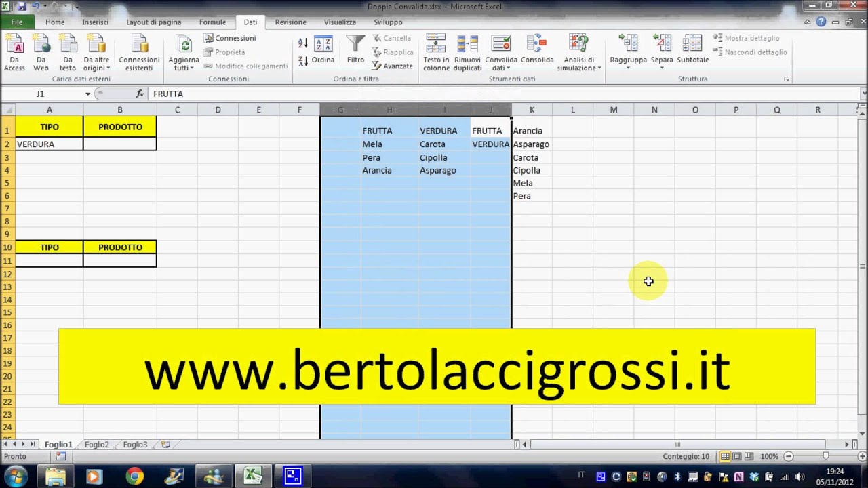Select row header 11
Screen dimensions: 868x488
coord(7,261)
